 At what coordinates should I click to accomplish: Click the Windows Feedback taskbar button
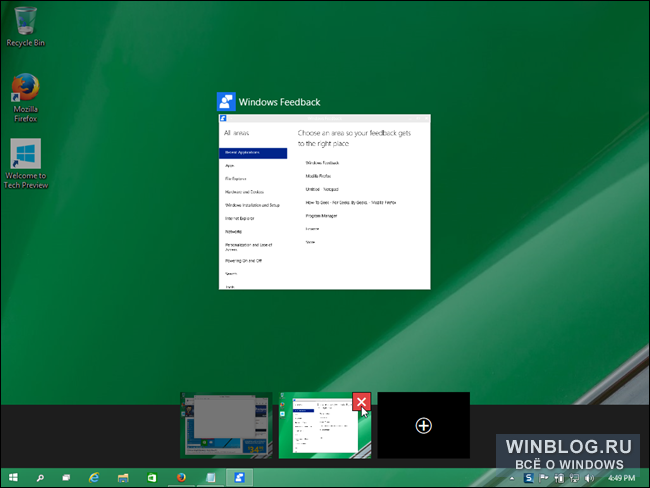[x=240, y=478]
